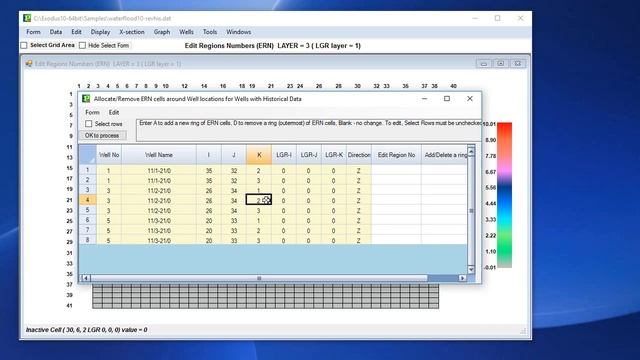The width and height of the screenshot is (640, 360).
Task: Minimize the Edit Regions Numbers child window
Action: point(484,64)
